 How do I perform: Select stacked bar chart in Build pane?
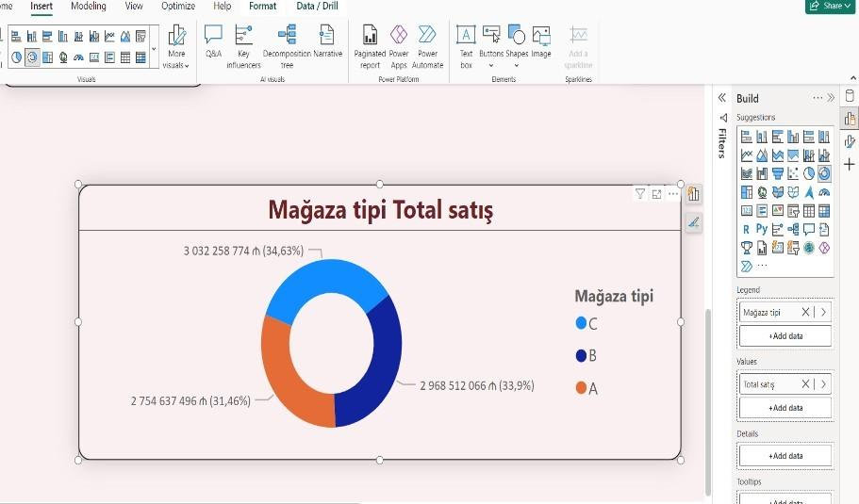click(746, 137)
